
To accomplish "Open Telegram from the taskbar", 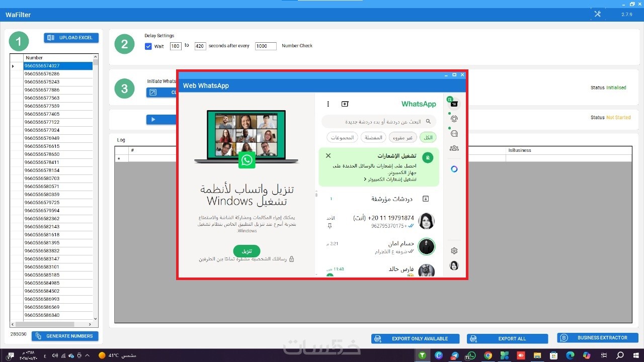I will 455,355.
